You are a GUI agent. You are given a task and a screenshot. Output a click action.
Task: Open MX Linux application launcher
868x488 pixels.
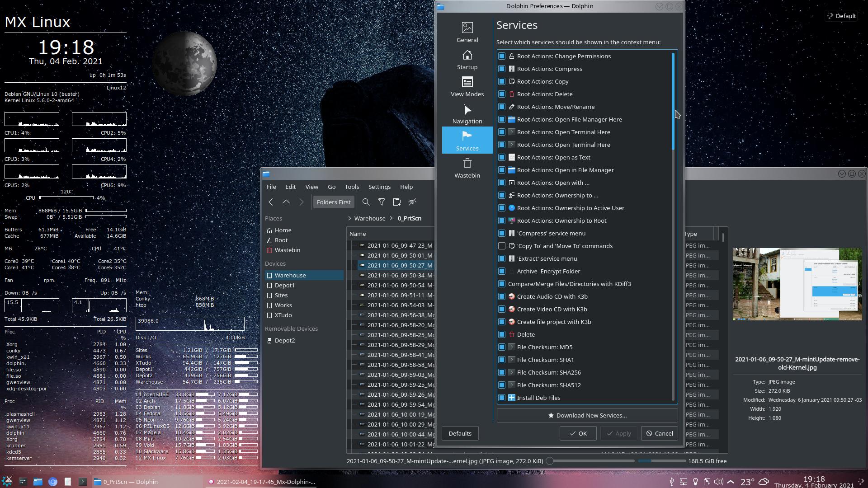(x=8, y=481)
